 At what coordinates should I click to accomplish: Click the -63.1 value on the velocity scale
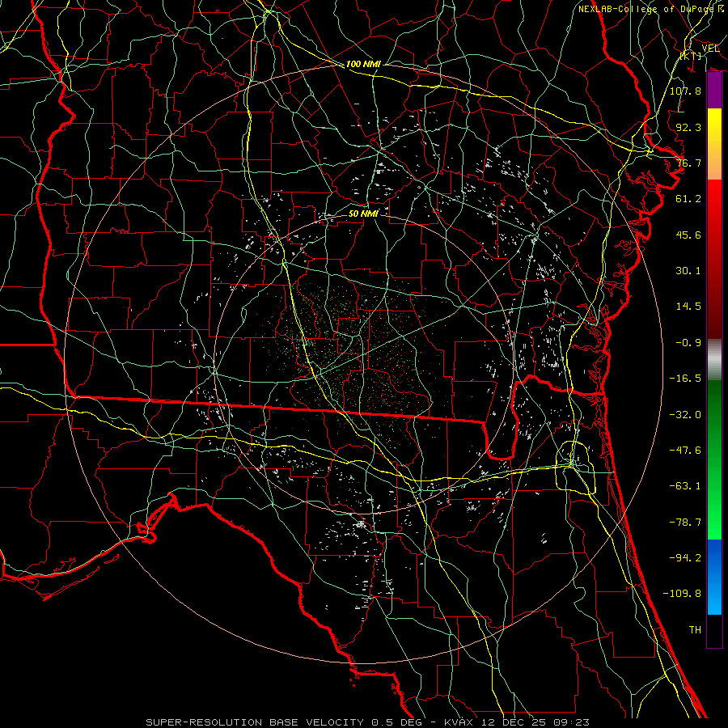point(685,486)
